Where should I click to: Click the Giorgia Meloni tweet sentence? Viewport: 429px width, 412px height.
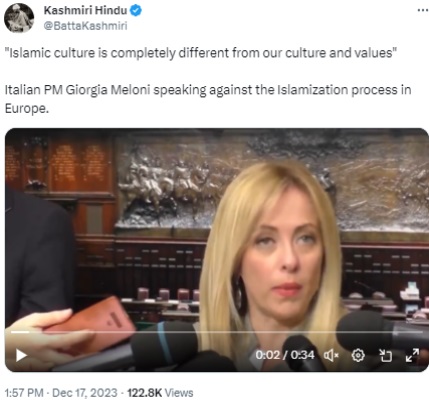coord(208,99)
